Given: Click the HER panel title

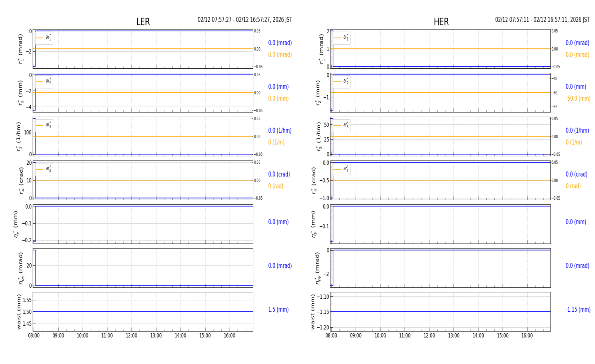Looking at the screenshot, I should [x=441, y=22].
